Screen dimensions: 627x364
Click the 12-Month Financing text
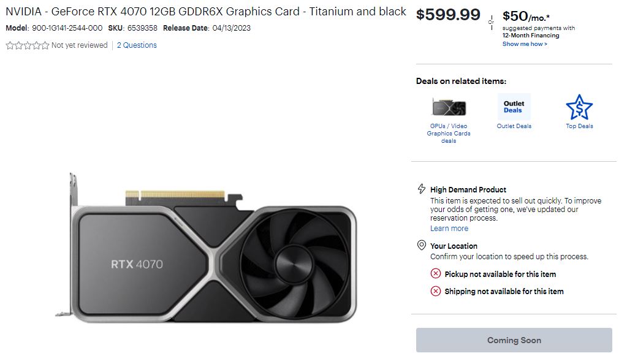[531, 36]
